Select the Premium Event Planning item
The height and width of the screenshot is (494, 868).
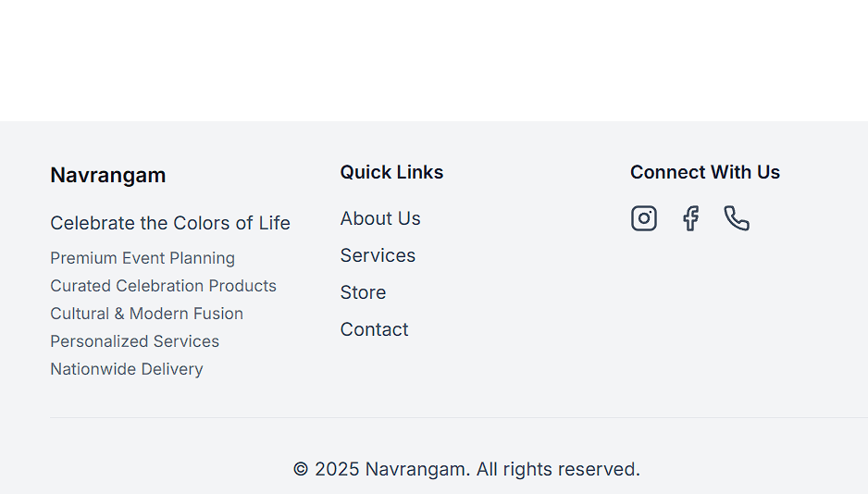pos(143,258)
